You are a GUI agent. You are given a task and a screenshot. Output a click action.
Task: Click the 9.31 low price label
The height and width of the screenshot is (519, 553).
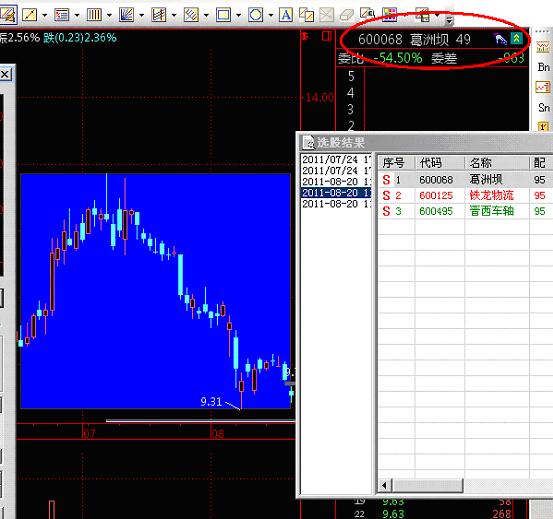(211, 402)
